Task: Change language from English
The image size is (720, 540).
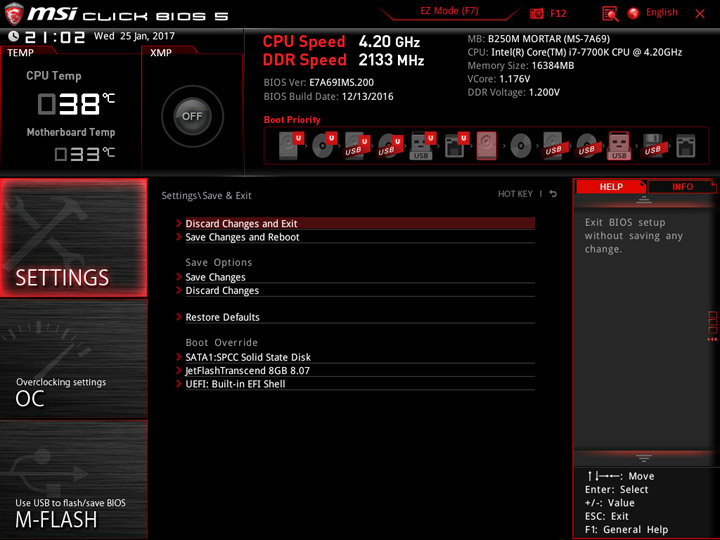Action: pos(662,12)
